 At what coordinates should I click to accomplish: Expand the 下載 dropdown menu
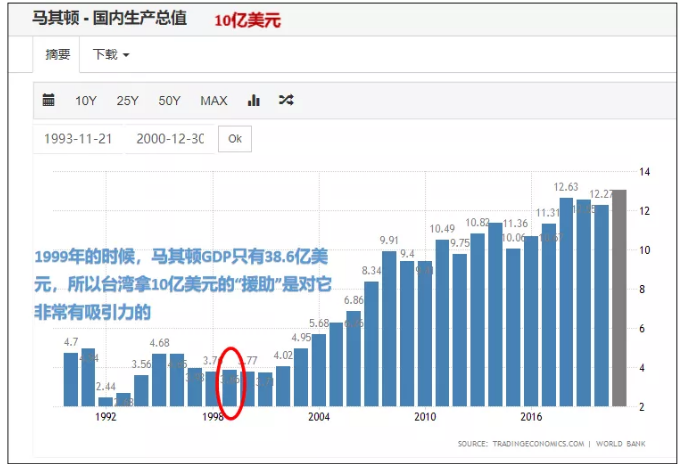click(111, 54)
